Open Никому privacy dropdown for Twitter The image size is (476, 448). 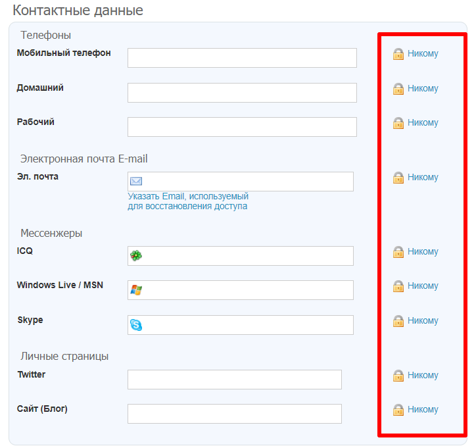423,376
